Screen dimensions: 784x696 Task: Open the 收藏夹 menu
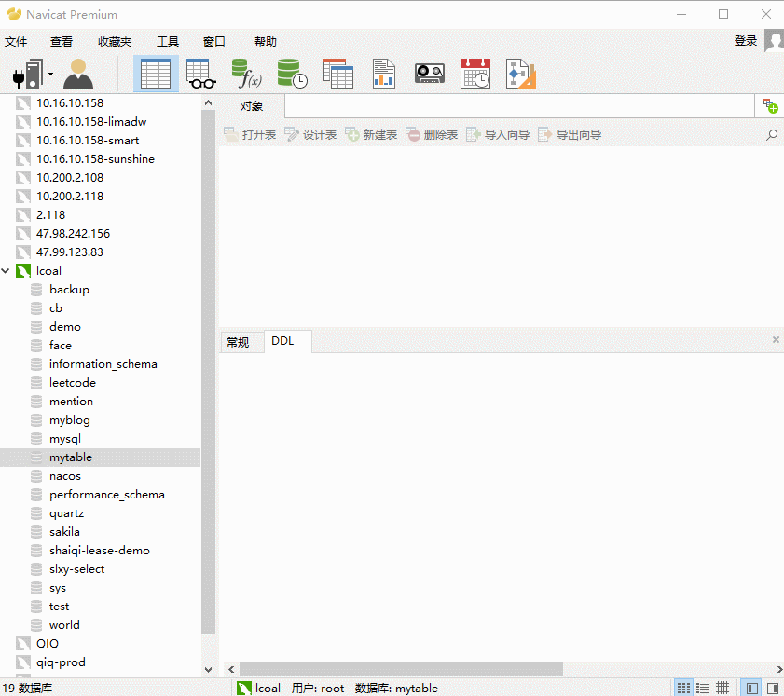(x=115, y=42)
